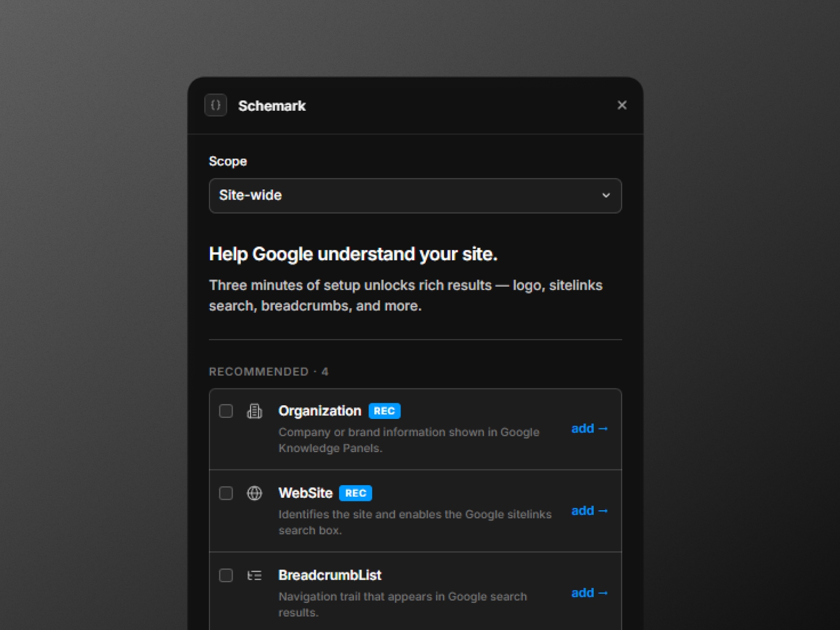Click add next to Organization
The height and width of the screenshot is (630, 840).
tap(589, 428)
